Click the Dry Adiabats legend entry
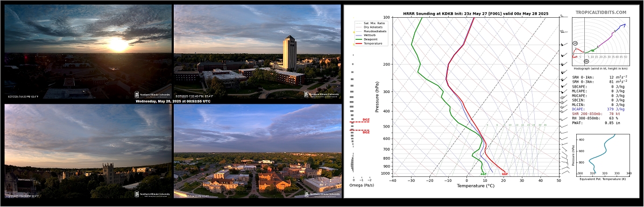Screen dimensions: 644x207 tap(369, 27)
